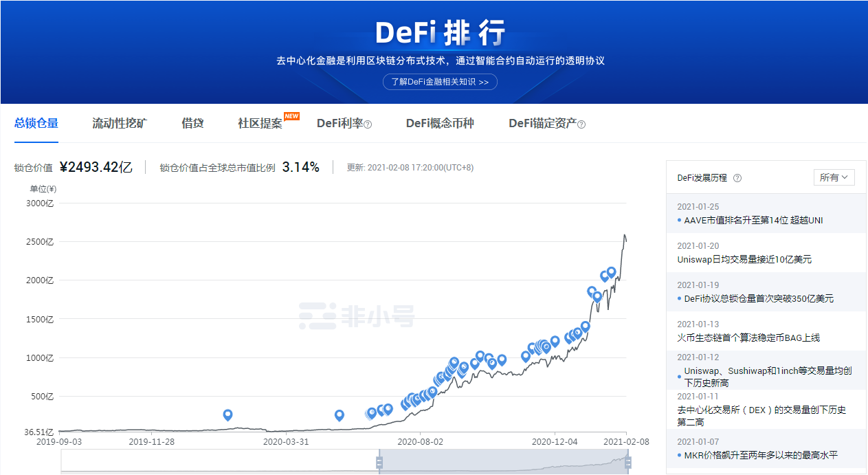This screenshot has height=475, width=868.
Task: Select the 3000亿 y-axis label
Action: pos(41,203)
